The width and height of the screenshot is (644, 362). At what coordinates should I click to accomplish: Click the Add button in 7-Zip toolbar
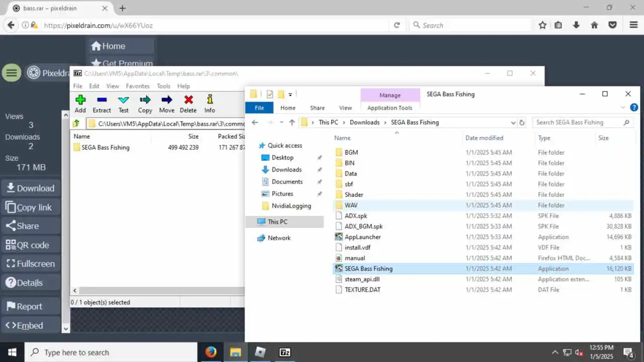click(x=80, y=104)
